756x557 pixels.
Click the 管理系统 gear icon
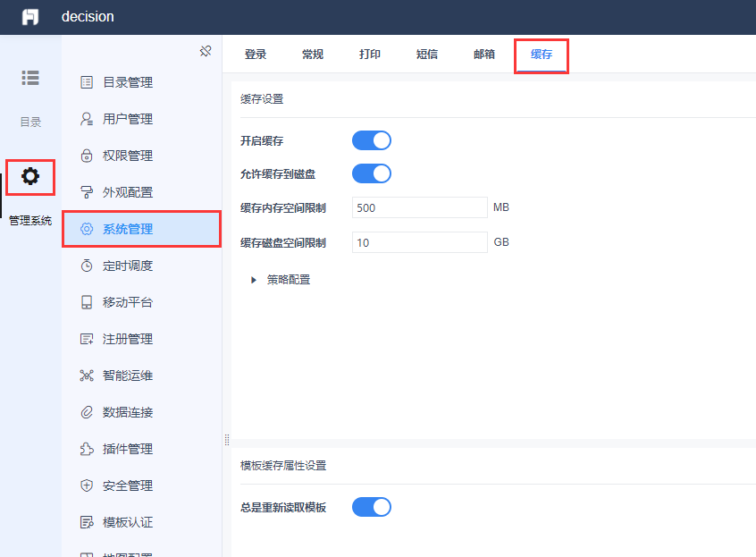point(30,176)
